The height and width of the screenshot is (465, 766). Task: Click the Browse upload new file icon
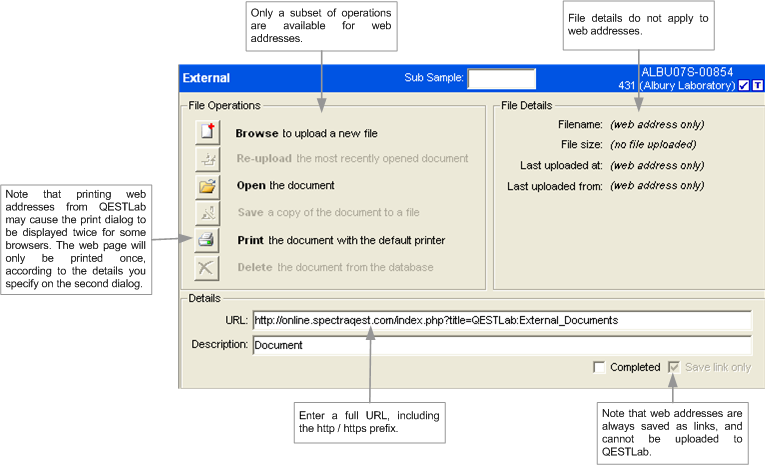(x=206, y=132)
